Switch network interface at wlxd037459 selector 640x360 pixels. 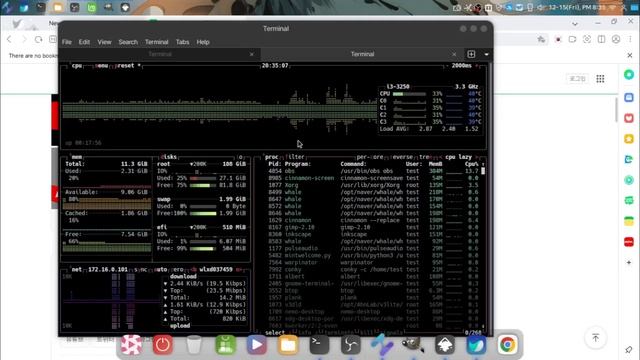tap(216, 269)
